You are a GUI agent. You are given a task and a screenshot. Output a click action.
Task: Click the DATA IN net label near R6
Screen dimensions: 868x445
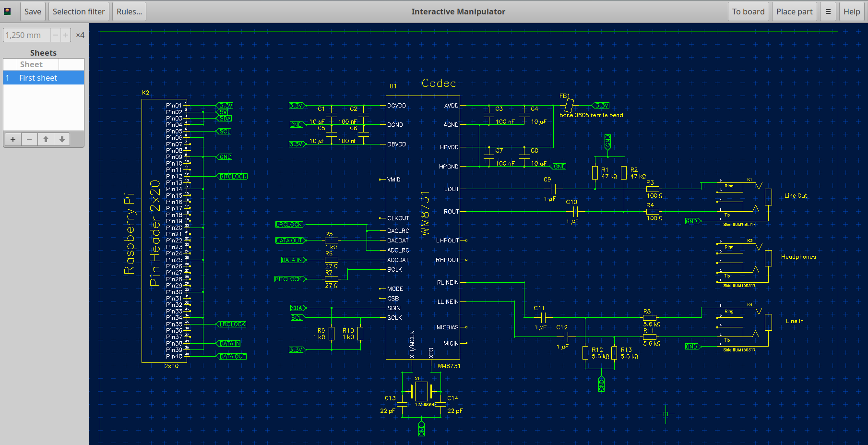click(x=293, y=260)
